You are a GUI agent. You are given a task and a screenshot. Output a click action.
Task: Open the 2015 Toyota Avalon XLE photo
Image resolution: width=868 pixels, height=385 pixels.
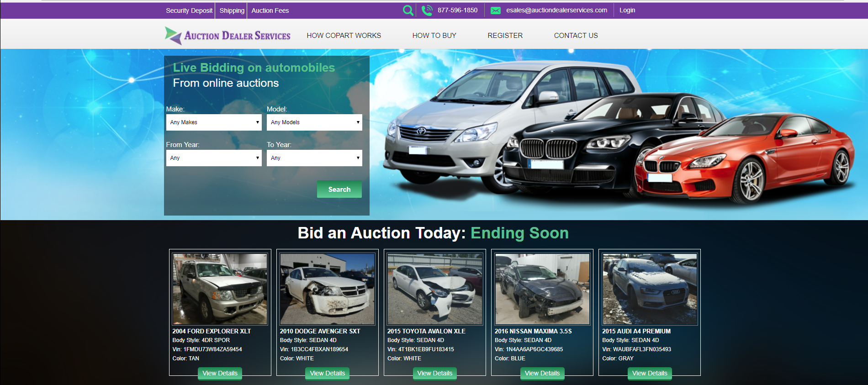coord(435,289)
